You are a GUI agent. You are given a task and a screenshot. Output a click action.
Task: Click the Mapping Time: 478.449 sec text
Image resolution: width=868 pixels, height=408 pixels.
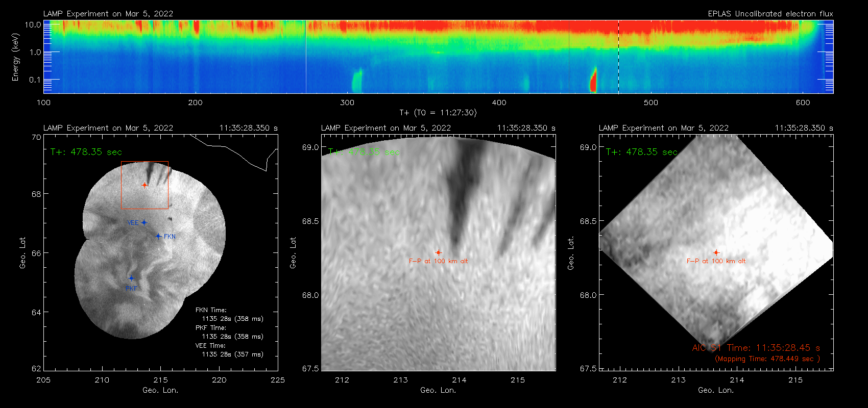[x=767, y=359]
